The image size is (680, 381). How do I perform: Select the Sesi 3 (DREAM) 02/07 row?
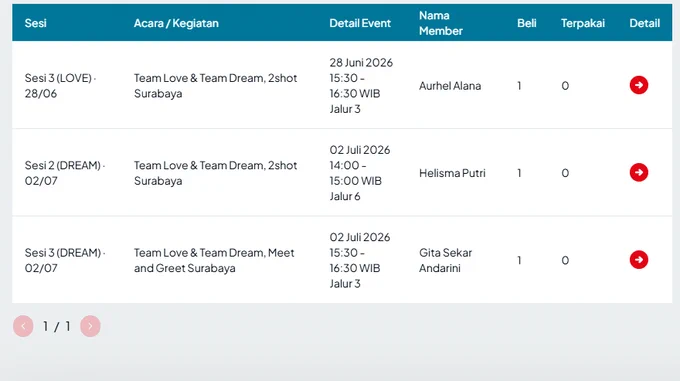342,260
